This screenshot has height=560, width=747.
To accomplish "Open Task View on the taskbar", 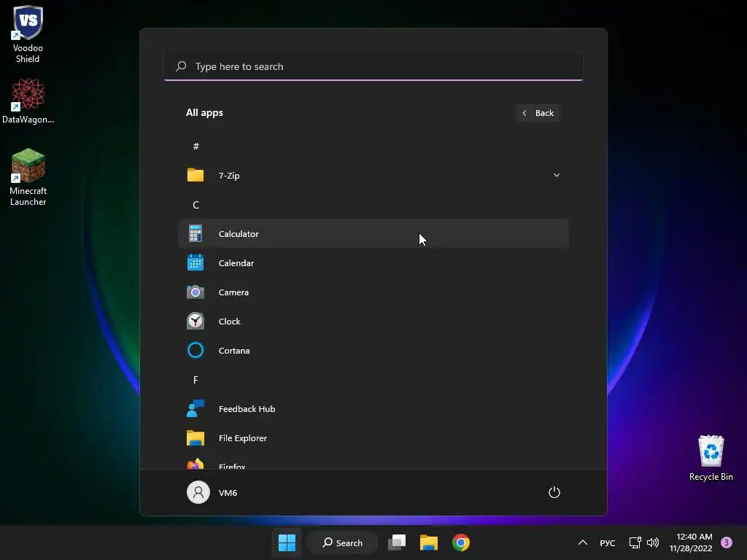I will (397, 542).
